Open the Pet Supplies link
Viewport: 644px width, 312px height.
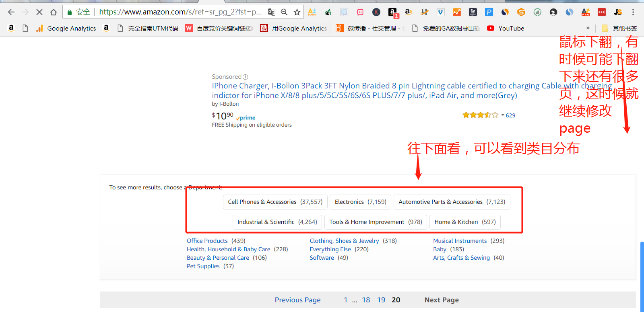[x=203, y=266]
